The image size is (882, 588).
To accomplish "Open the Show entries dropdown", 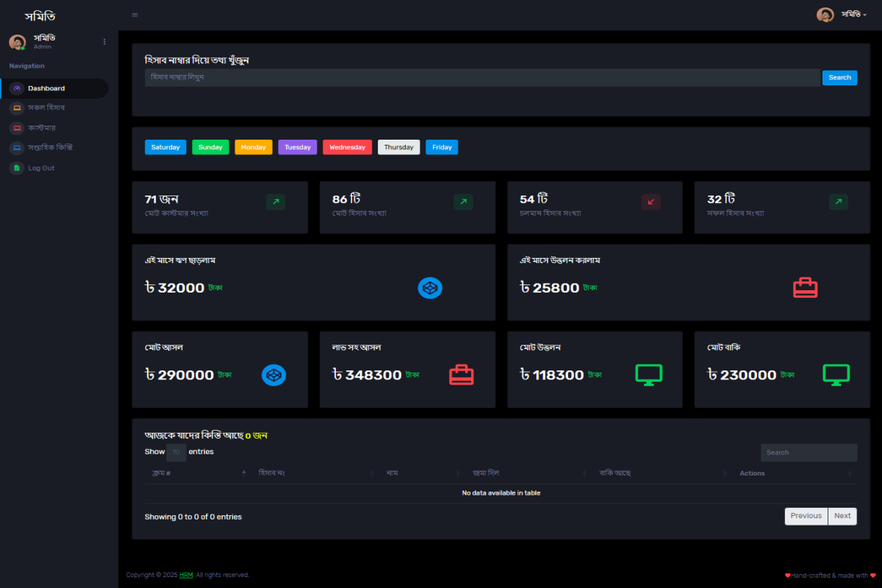I will click(176, 452).
